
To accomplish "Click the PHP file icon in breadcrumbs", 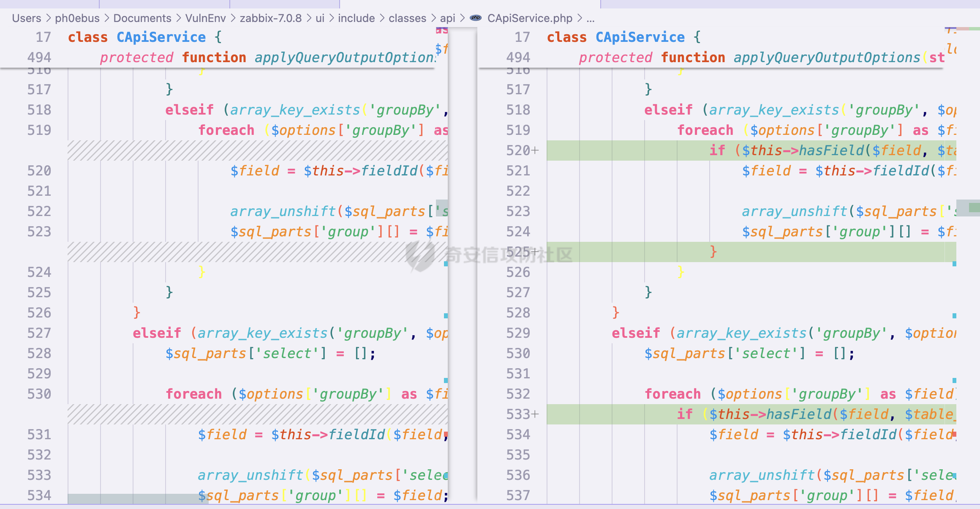I will (476, 18).
